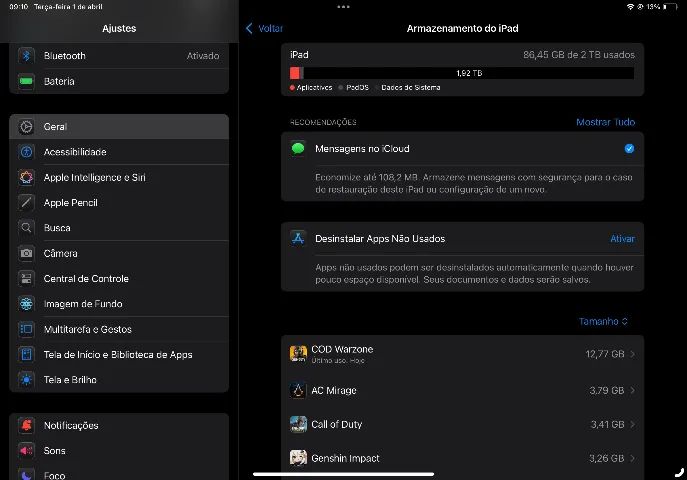Screen dimensions: 687x480
Task: Go back with Voltar button
Action: click(x=264, y=28)
